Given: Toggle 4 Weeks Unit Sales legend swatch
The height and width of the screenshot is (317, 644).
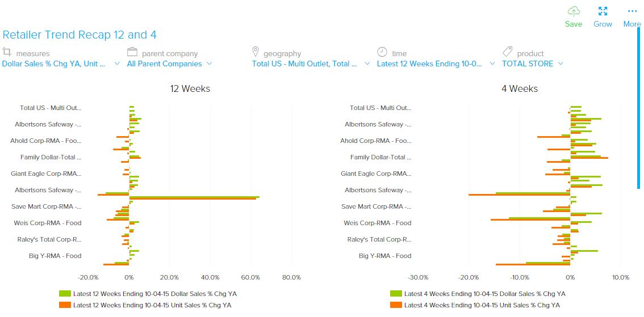Looking at the screenshot, I should coord(396,305).
